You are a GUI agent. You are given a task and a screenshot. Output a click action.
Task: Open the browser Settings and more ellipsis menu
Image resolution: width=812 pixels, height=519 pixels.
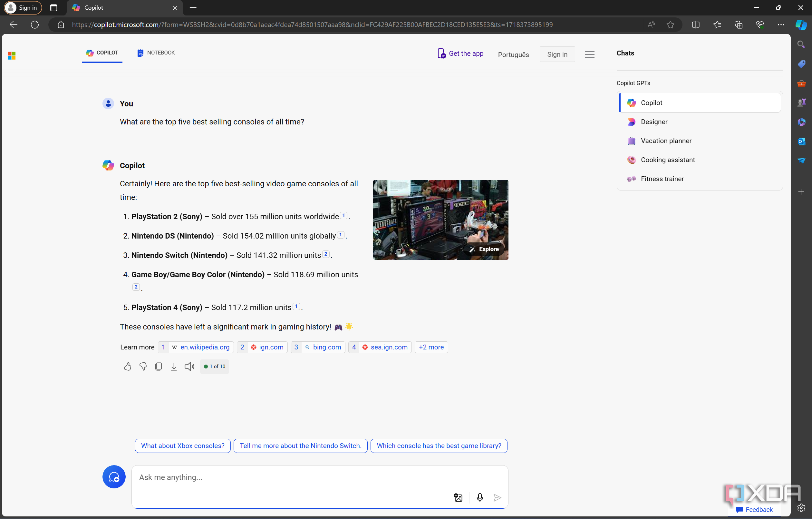coord(781,24)
